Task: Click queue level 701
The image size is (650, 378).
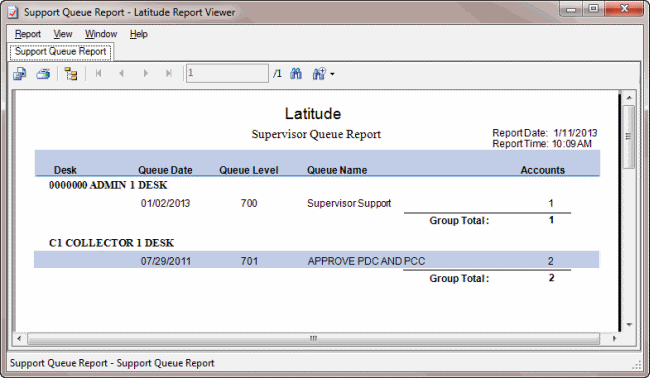Action: tap(249, 261)
